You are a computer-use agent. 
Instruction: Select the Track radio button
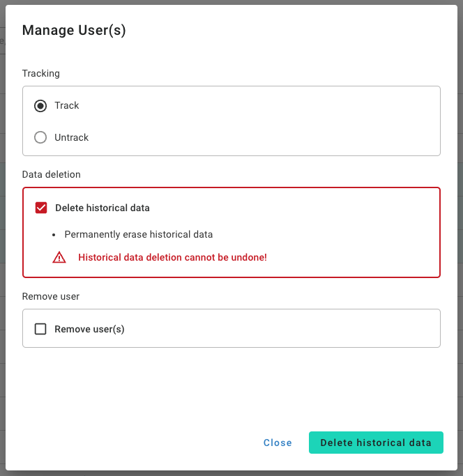coord(40,106)
